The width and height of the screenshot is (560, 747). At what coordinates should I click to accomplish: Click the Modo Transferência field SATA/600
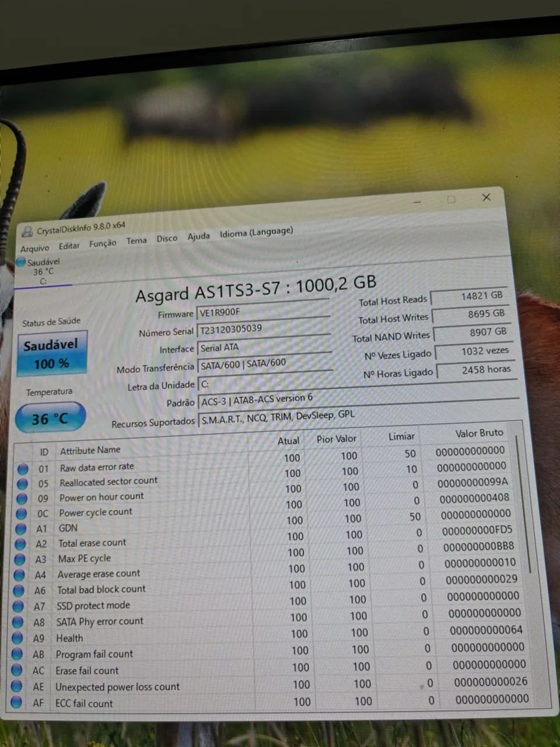265,364
